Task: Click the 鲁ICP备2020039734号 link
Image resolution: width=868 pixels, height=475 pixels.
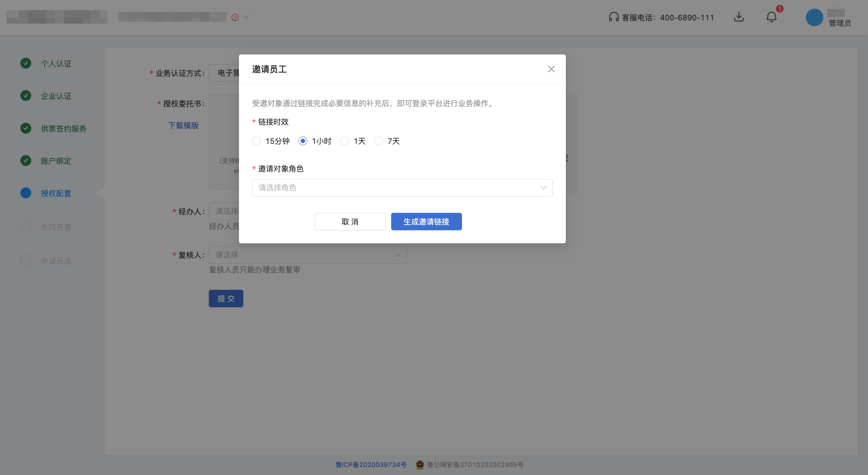Action: 371,465
